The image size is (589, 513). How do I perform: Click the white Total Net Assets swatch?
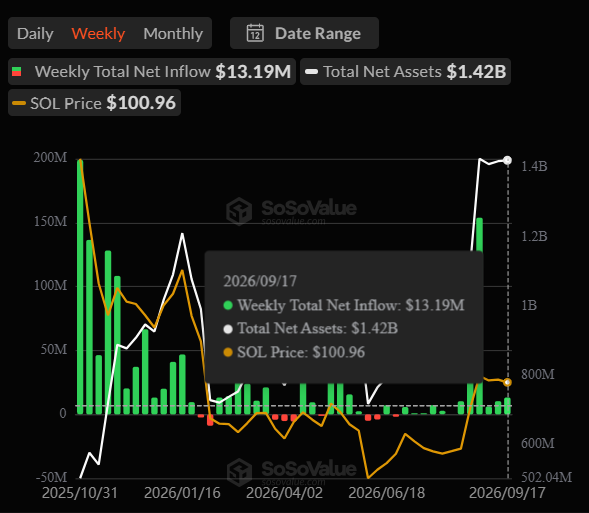click(311, 71)
